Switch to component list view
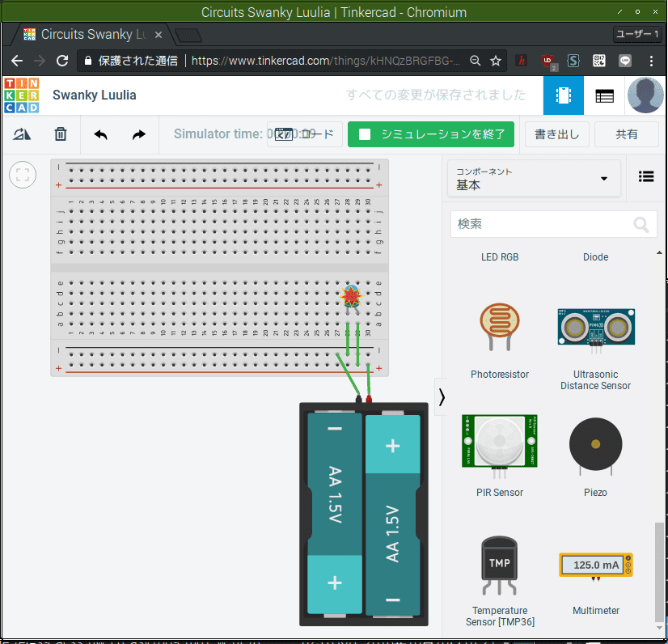The width and height of the screenshot is (668, 644). click(604, 96)
